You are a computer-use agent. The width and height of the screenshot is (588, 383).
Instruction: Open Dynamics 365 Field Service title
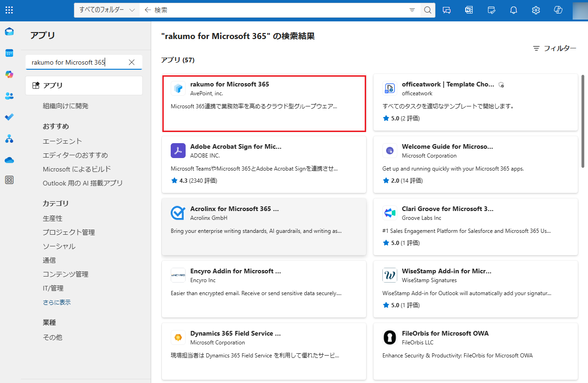(235, 333)
